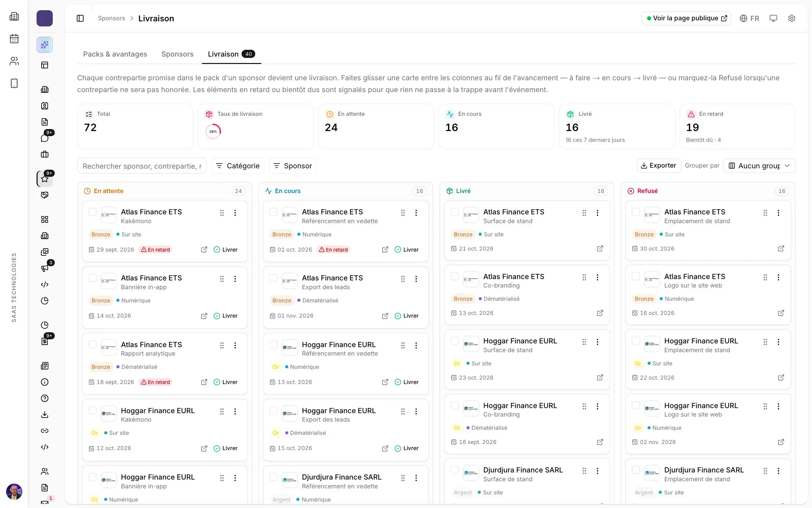This screenshot has width=812, height=508.
Task: Click Voir la page publique button
Action: click(686, 18)
